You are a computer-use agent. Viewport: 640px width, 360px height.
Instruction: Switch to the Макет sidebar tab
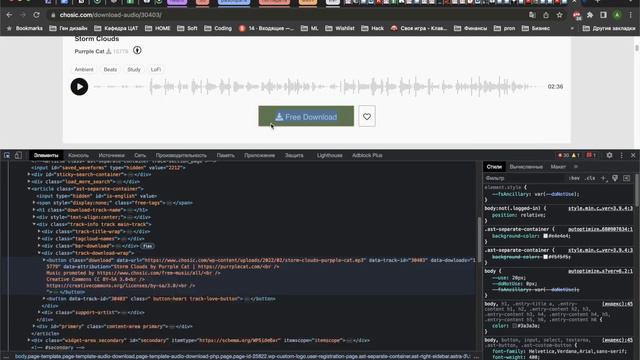(x=558, y=167)
